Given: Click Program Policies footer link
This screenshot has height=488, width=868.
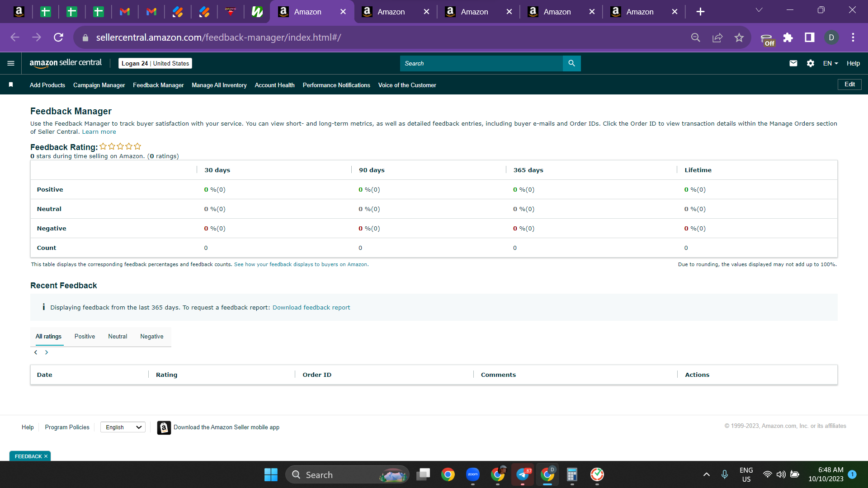Looking at the screenshot, I should [67, 427].
